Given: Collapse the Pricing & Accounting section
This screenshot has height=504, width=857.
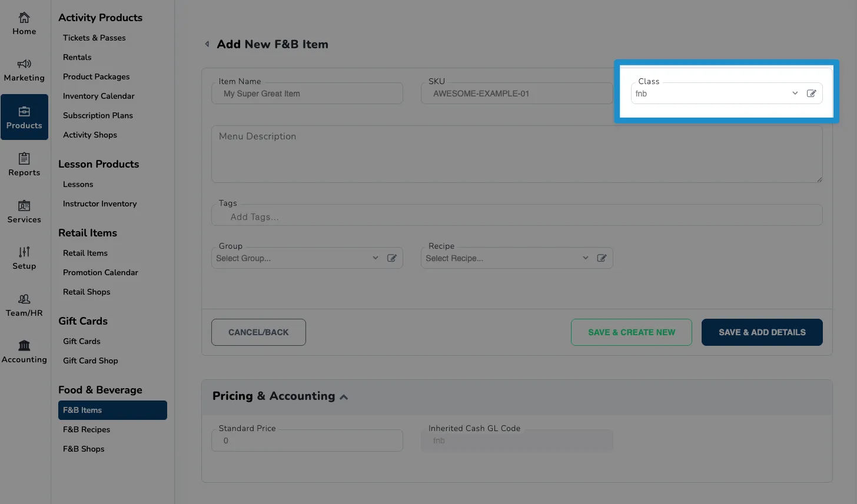Looking at the screenshot, I should coord(344,397).
